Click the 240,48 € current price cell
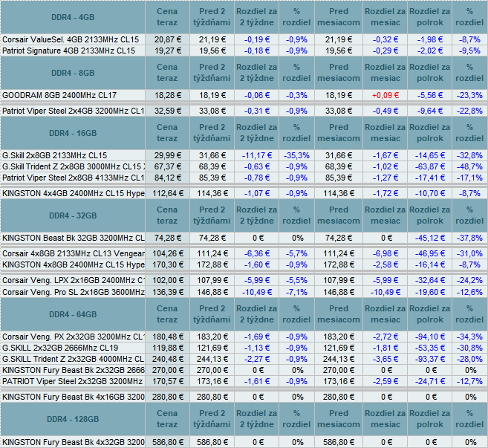This screenshot has height=448, width=488. [167, 359]
